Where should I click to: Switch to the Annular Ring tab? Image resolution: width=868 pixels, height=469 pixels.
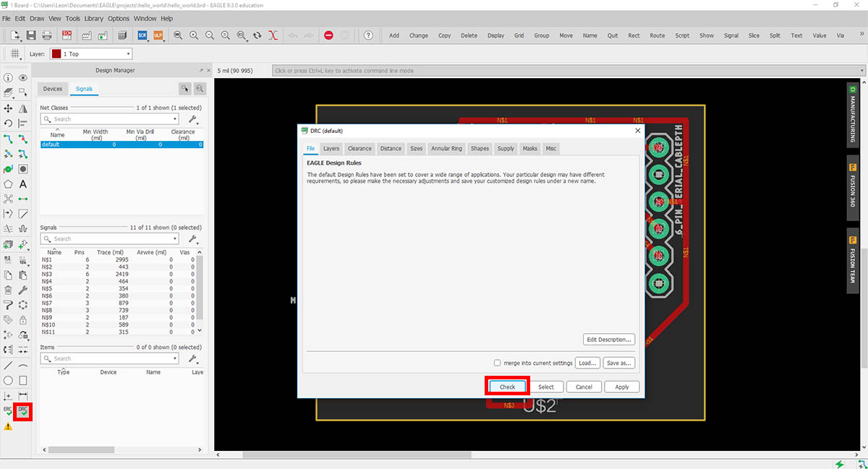click(446, 148)
